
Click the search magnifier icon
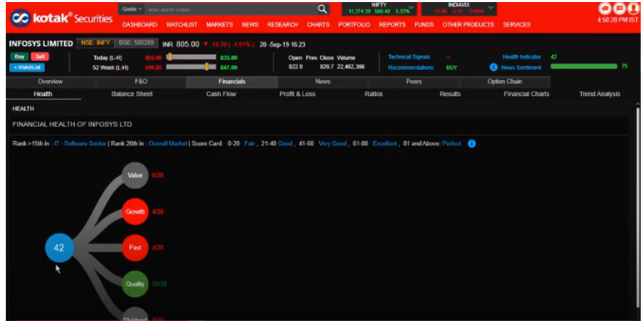pyautogui.click(x=322, y=9)
